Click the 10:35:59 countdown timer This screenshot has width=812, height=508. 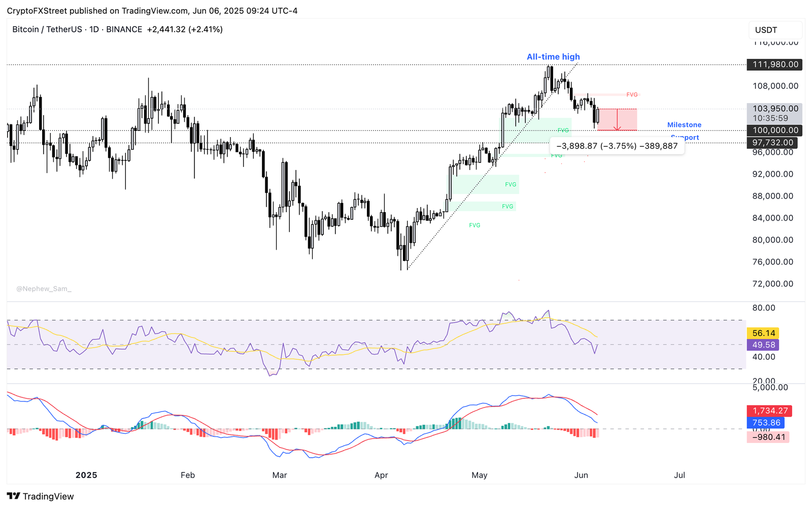click(x=770, y=118)
